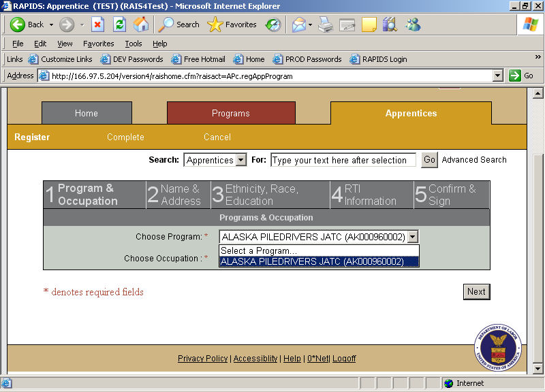Viewport: 545px width, 392px height.
Task: Click the Messenger people icon
Action: coord(413,24)
